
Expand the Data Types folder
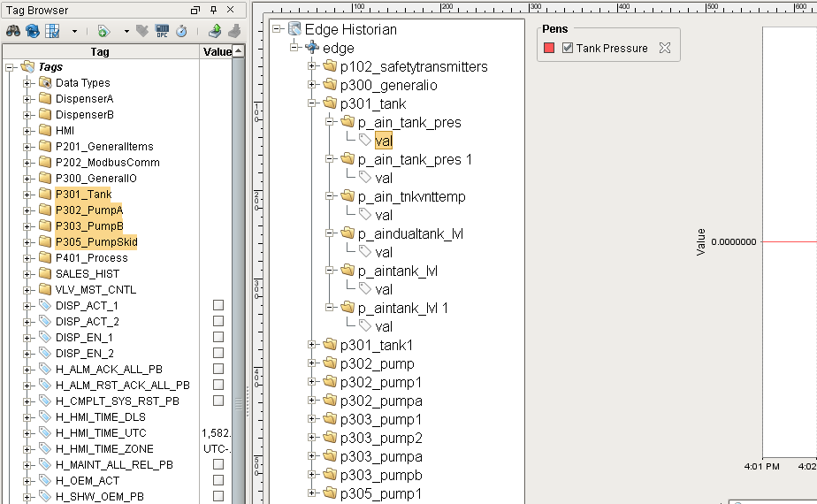(x=27, y=83)
